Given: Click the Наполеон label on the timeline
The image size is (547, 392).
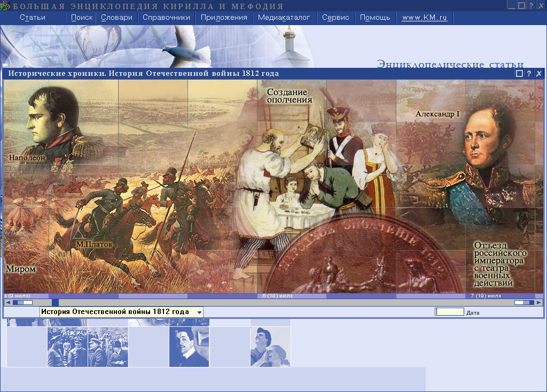Looking at the screenshot, I should pyautogui.click(x=27, y=158).
